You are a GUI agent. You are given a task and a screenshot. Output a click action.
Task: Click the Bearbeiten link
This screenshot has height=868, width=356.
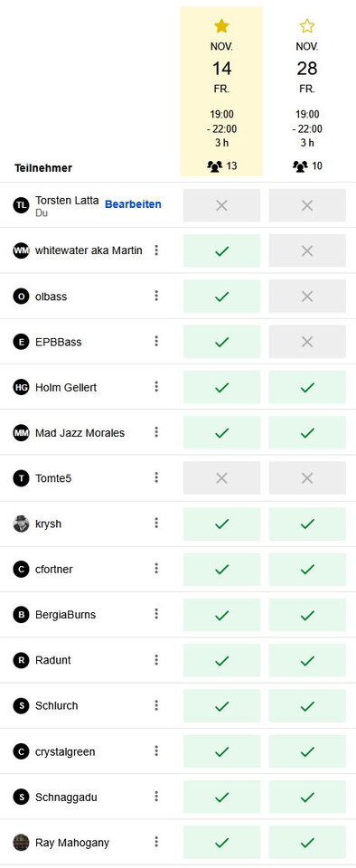click(x=133, y=204)
